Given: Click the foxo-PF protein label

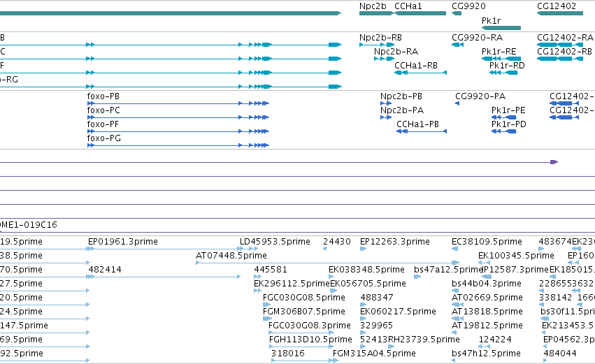Looking at the screenshot, I should click(103, 124).
